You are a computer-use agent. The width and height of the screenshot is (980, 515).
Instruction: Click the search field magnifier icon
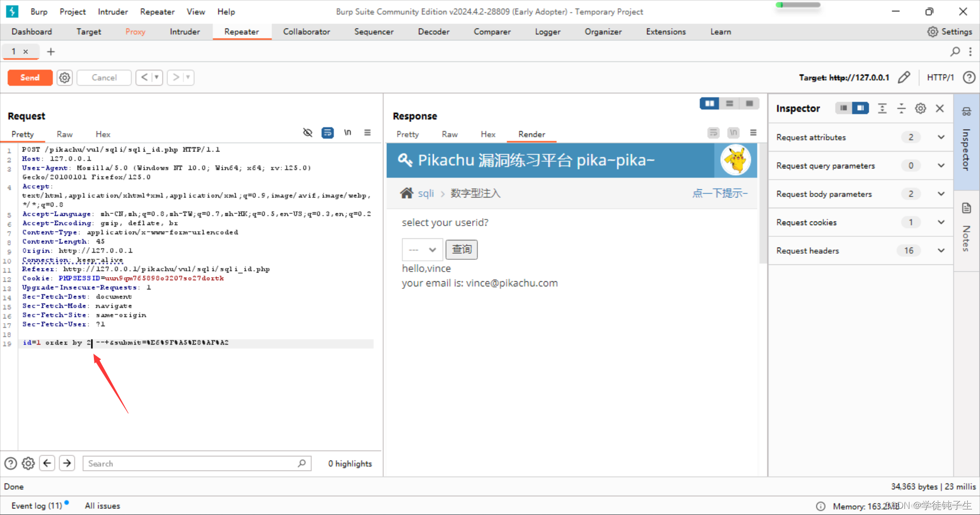pos(302,463)
